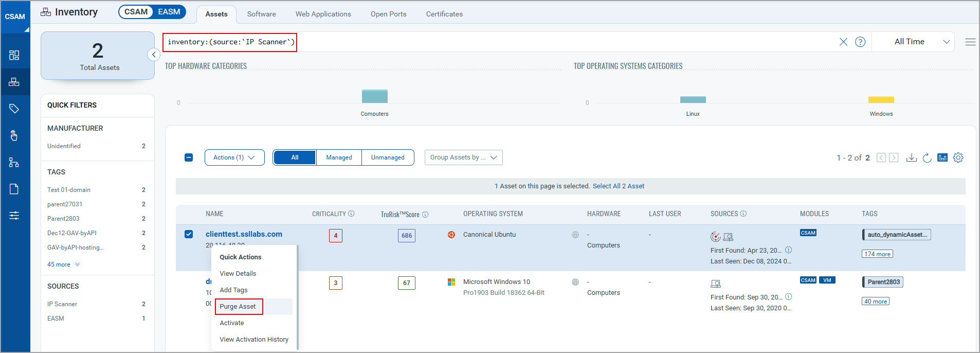
Task: Open the configuration sliders icon in the sidebar
Action: point(14,216)
